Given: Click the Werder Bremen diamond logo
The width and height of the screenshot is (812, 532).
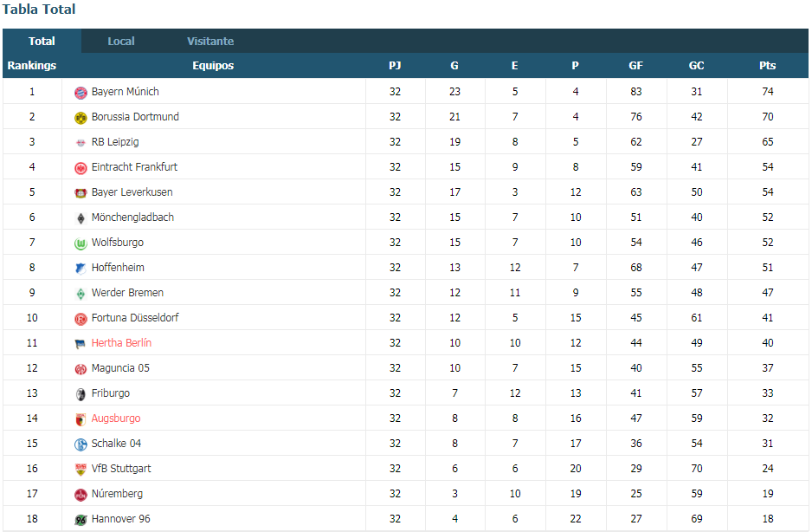Looking at the screenshot, I should [x=81, y=294].
